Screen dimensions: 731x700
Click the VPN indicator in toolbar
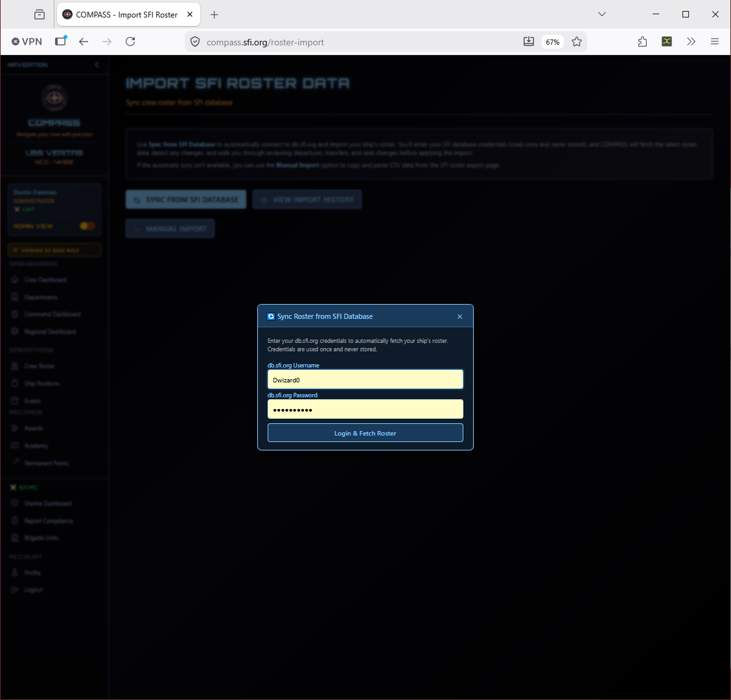pyautogui.click(x=27, y=41)
